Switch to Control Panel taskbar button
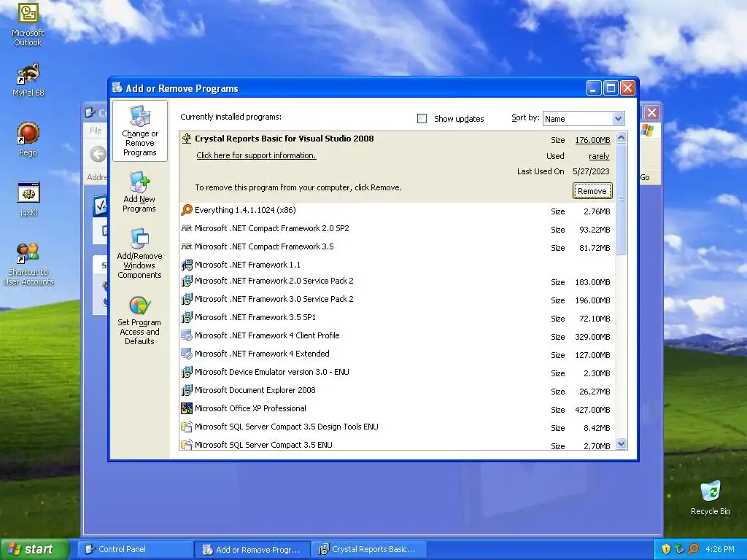The height and width of the screenshot is (560, 747). (x=136, y=549)
